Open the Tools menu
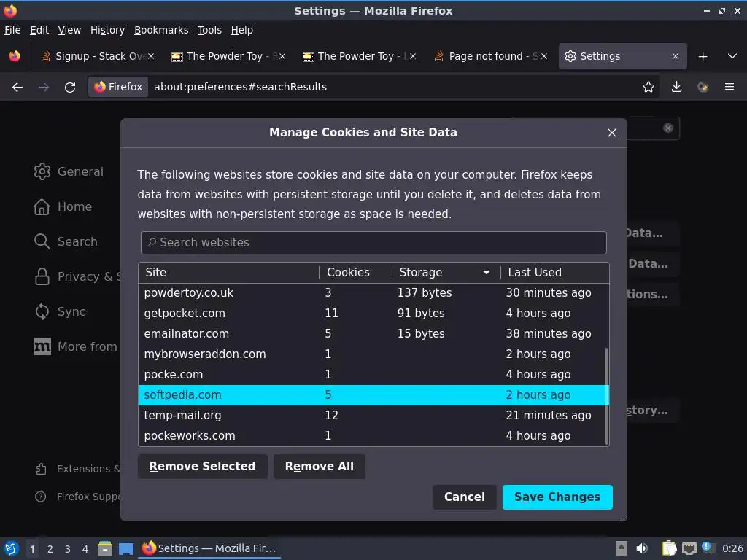Screen dimensions: 747x560 (x=209, y=30)
